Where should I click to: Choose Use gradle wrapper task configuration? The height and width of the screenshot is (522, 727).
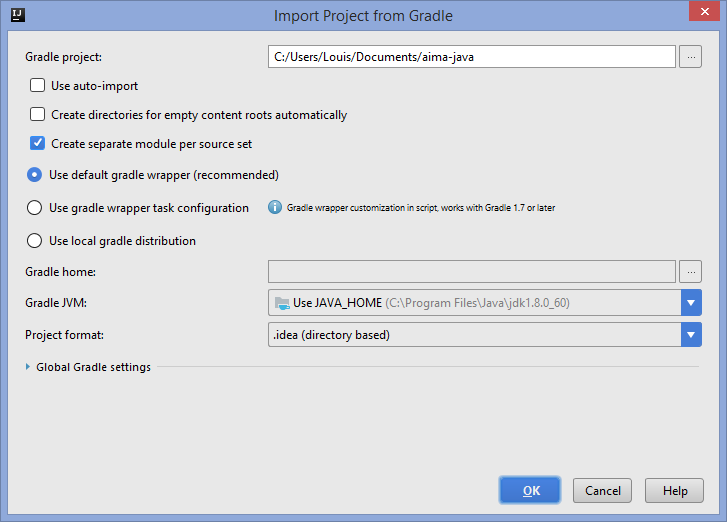coord(35,208)
